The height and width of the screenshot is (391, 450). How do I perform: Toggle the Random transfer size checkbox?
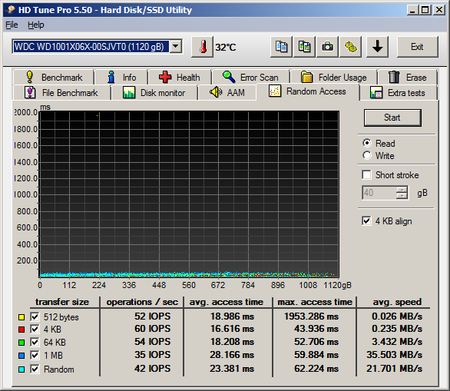[35, 369]
